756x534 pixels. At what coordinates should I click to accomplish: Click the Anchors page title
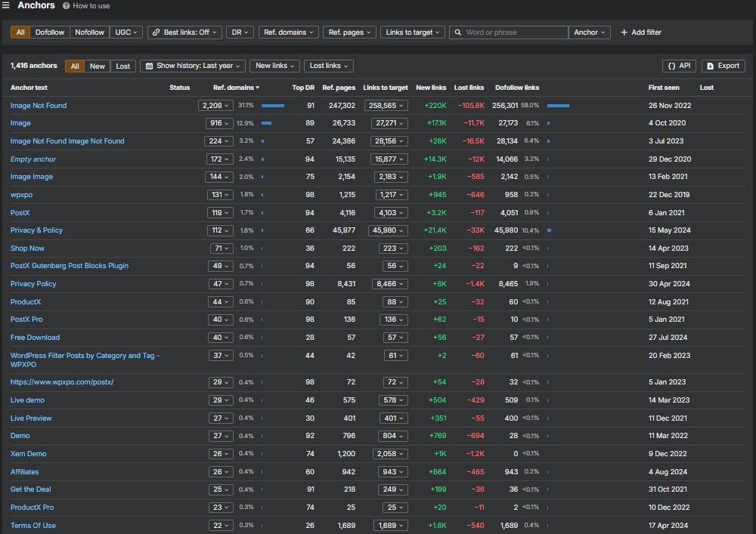[36, 5]
